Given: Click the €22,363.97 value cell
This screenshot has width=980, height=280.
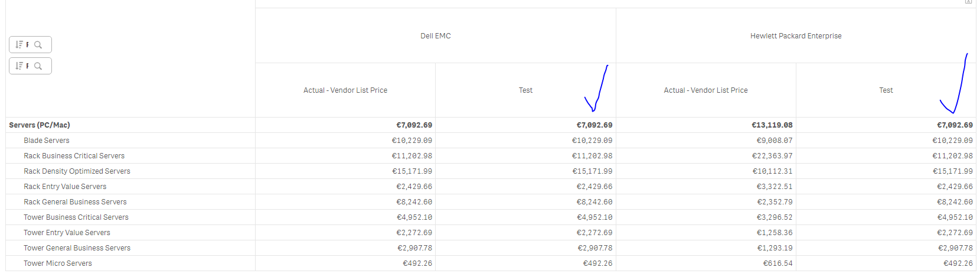Looking at the screenshot, I should (x=774, y=156).
